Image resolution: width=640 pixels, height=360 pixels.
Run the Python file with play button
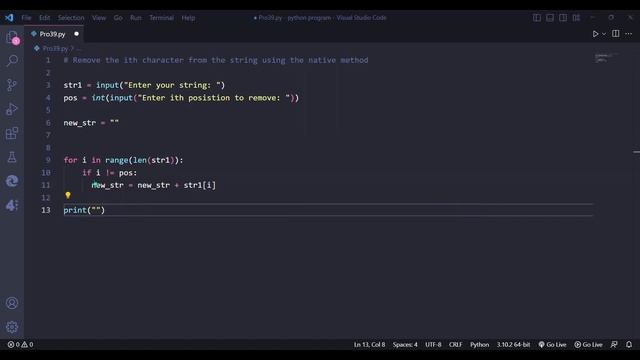pyautogui.click(x=595, y=34)
